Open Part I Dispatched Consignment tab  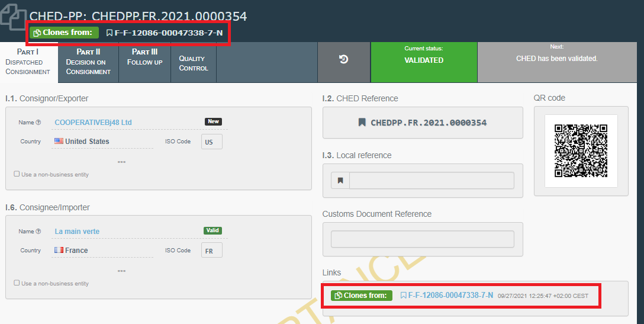[x=29, y=62]
